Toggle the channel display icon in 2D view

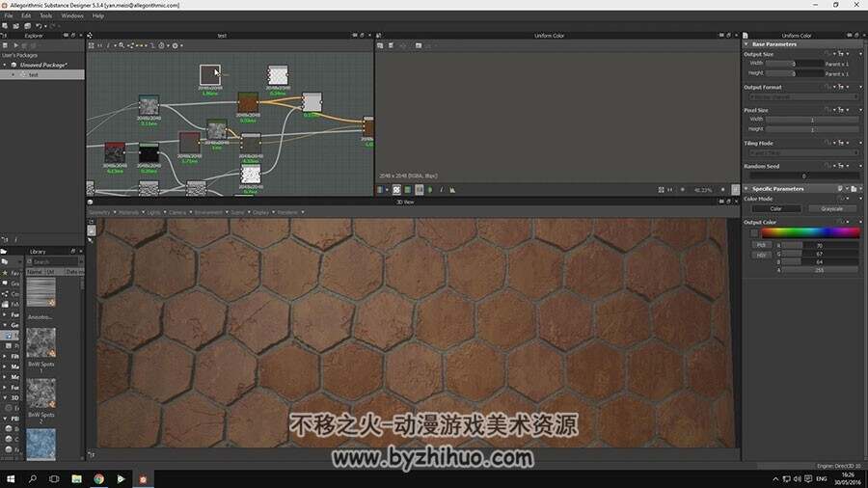[x=380, y=190]
